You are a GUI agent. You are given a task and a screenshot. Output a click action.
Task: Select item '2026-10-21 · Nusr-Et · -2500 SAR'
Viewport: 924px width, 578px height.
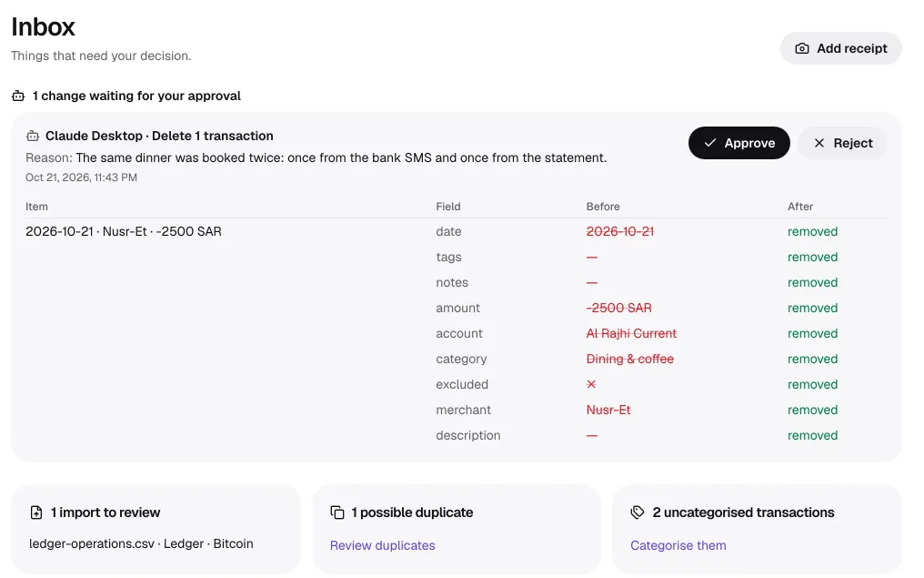point(124,232)
